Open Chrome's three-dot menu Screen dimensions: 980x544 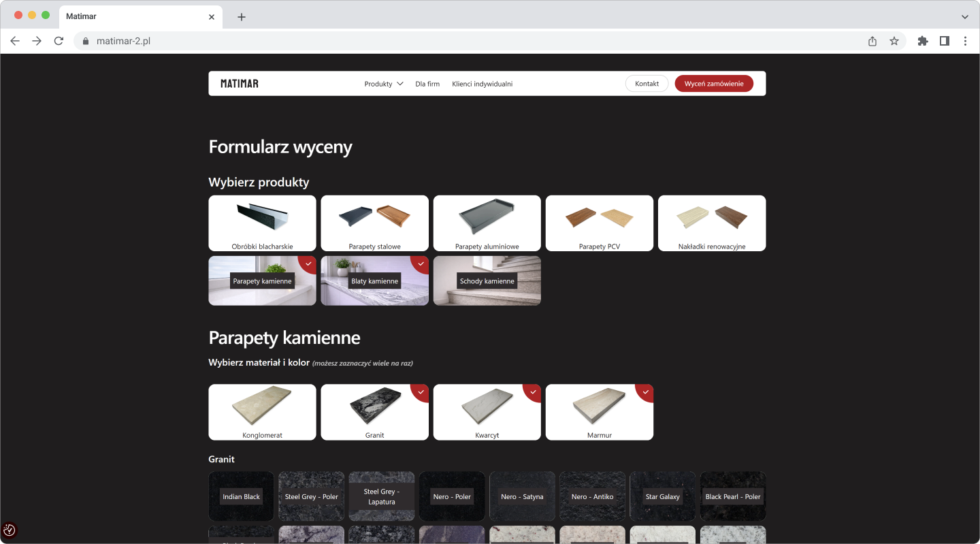[x=965, y=41]
